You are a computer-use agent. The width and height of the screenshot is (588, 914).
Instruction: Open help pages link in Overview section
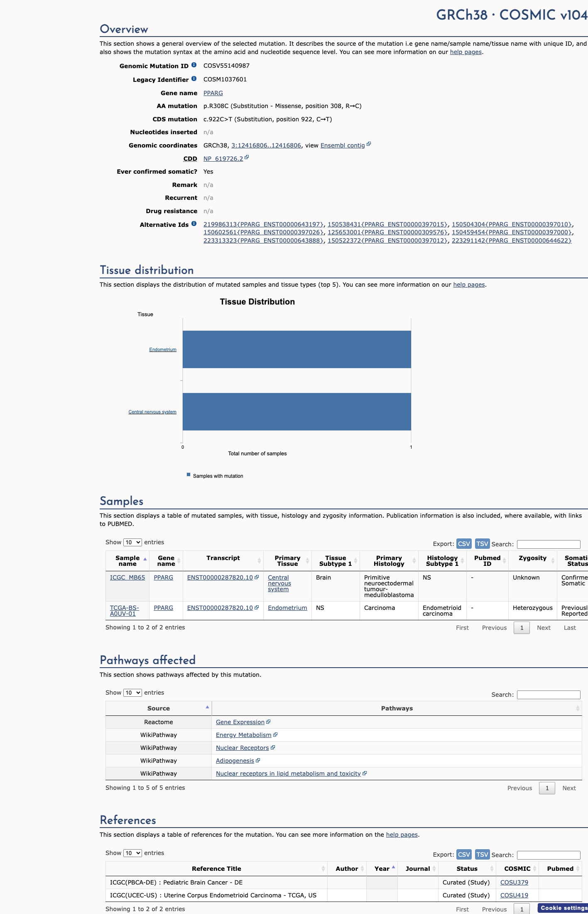(x=466, y=52)
